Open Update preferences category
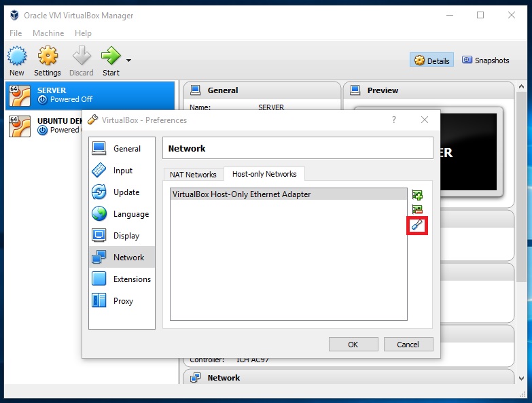The width and height of the screenshot is (532, 403). tap(122, 192)
